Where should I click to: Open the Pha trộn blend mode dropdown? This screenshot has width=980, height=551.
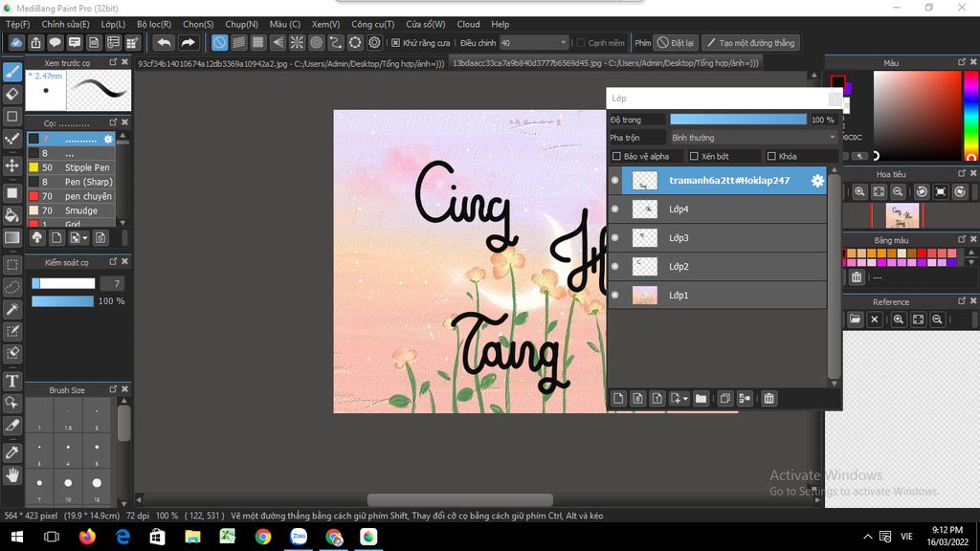coord(753,138)
